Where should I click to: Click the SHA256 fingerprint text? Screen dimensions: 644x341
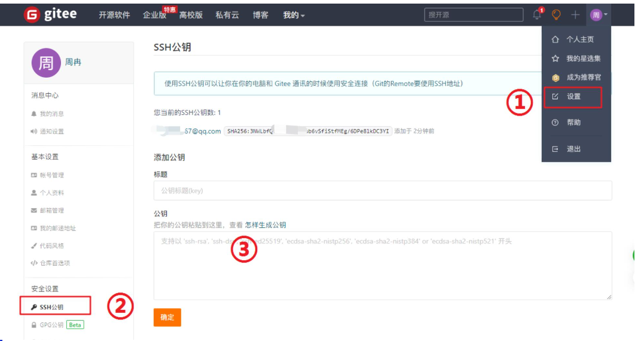[308, 131]
